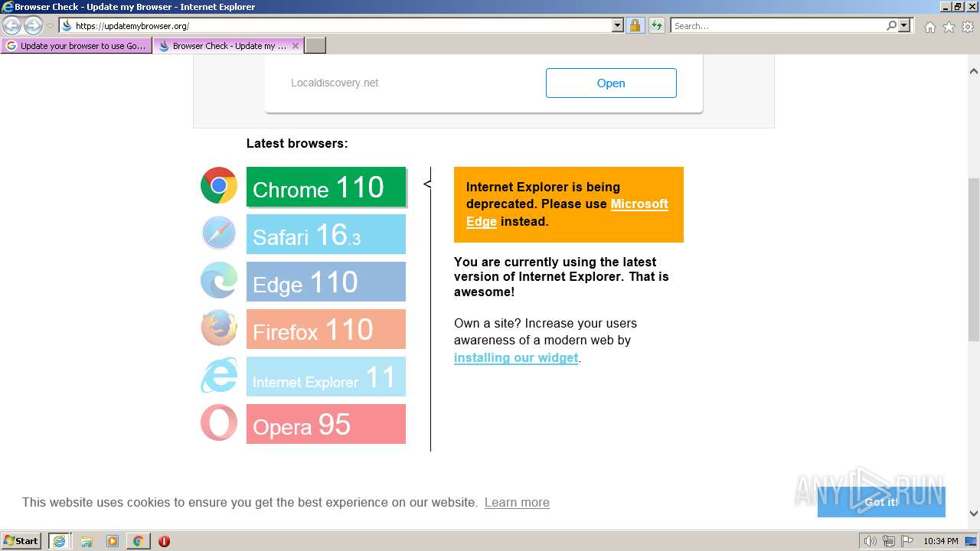Click the network tray icon
Image resolution: width=980 pixels, height=551 pixels.
point(889,541)
